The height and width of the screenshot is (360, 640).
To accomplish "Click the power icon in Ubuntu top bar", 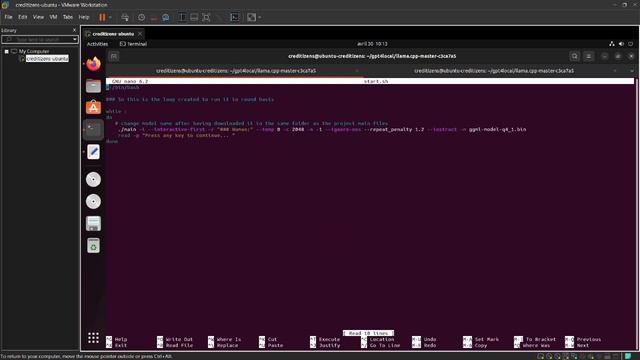I will pyautogui.click(x=631, y=44).
